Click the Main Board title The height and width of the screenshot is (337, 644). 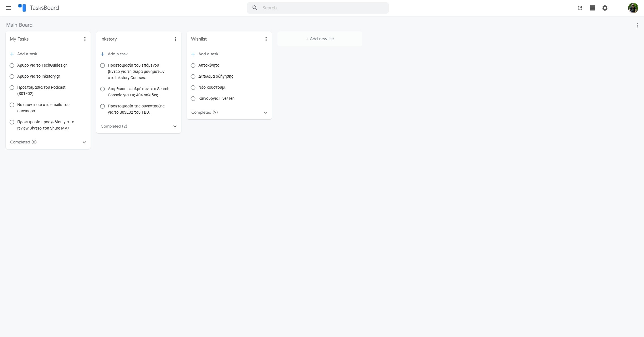(x=19, y=25)
